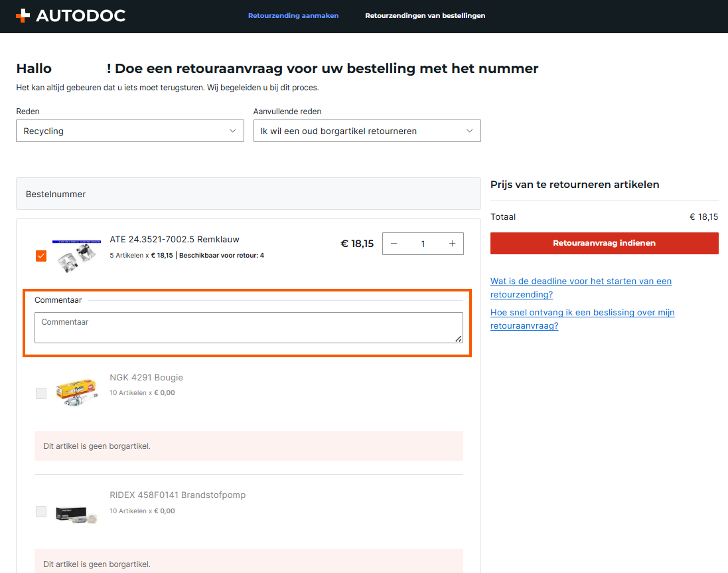The width and height of the screenshot is (728, 573).
Task: Click the AUTODOC logo
Action: click(70, 16)
